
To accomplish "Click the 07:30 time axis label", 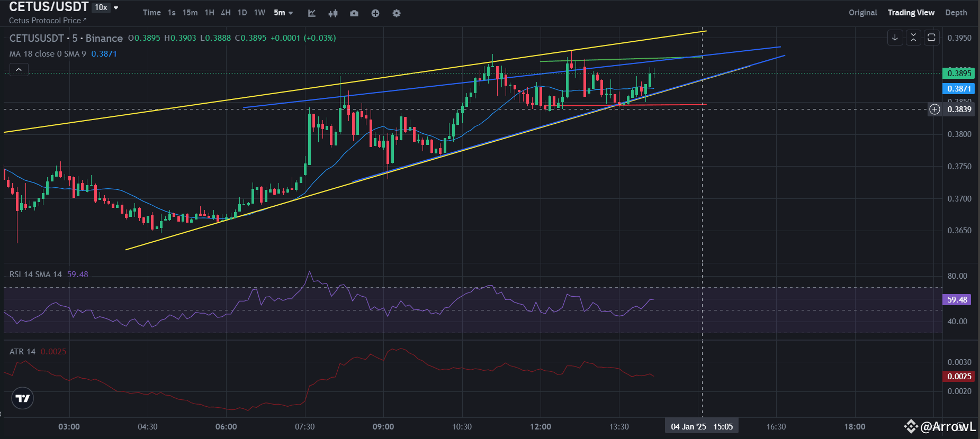I will (x=305, y=427).
